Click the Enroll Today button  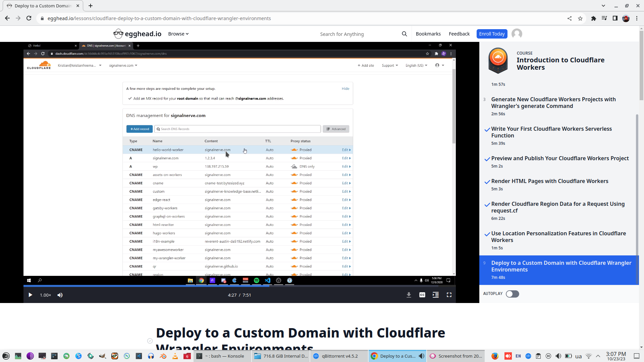(492, 34)
